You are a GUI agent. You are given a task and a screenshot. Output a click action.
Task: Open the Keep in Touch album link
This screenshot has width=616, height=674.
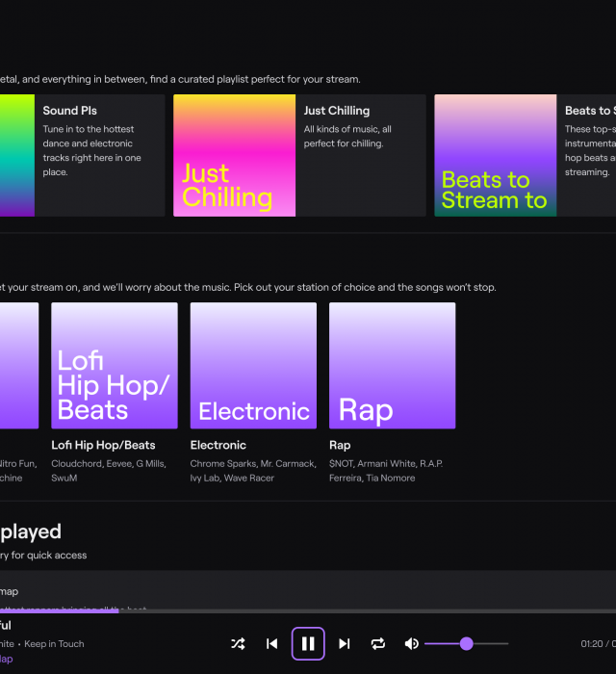54,643
